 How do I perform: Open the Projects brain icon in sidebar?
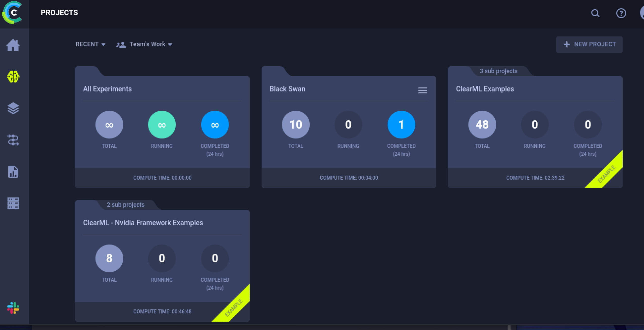[x=13, y=77]
